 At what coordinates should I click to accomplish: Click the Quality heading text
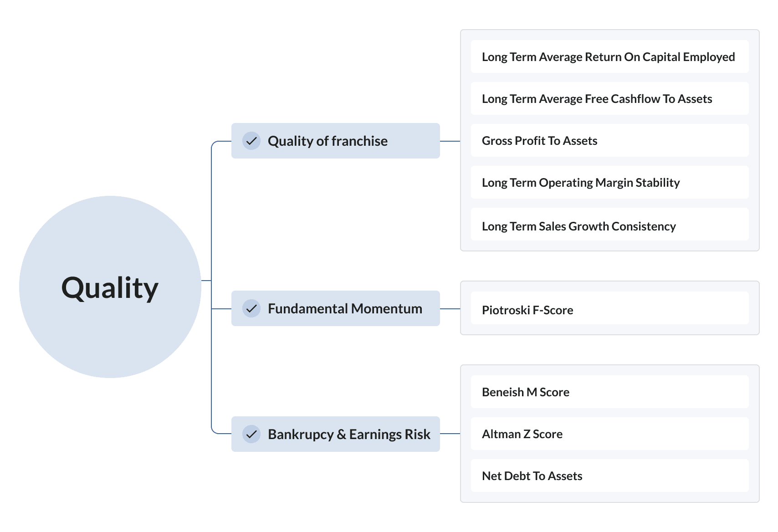tap(110, 289)
